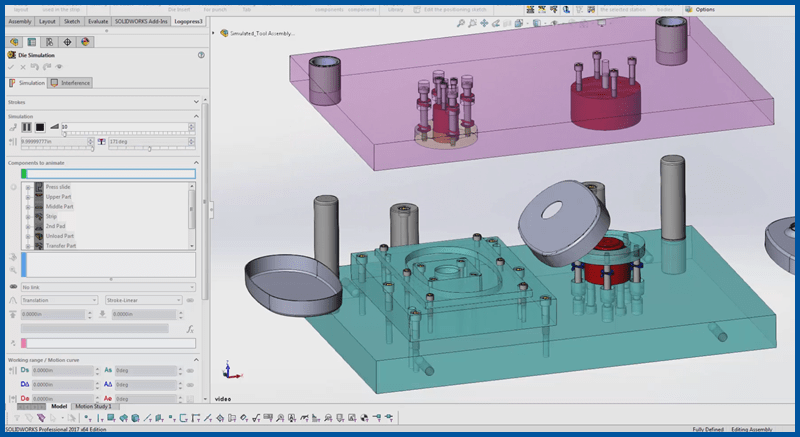
Task: Click the filter solid bodies icon in bottom toolbar
Action: [135, 418]
